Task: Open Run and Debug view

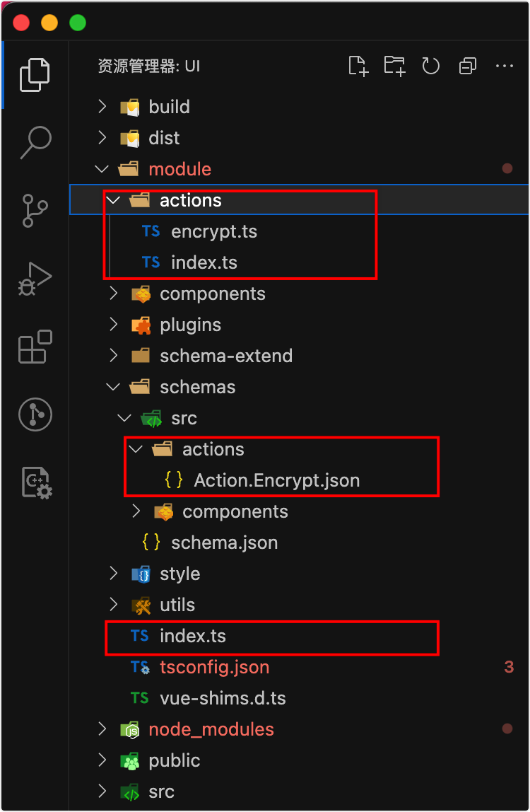Action: click(35, 279)
